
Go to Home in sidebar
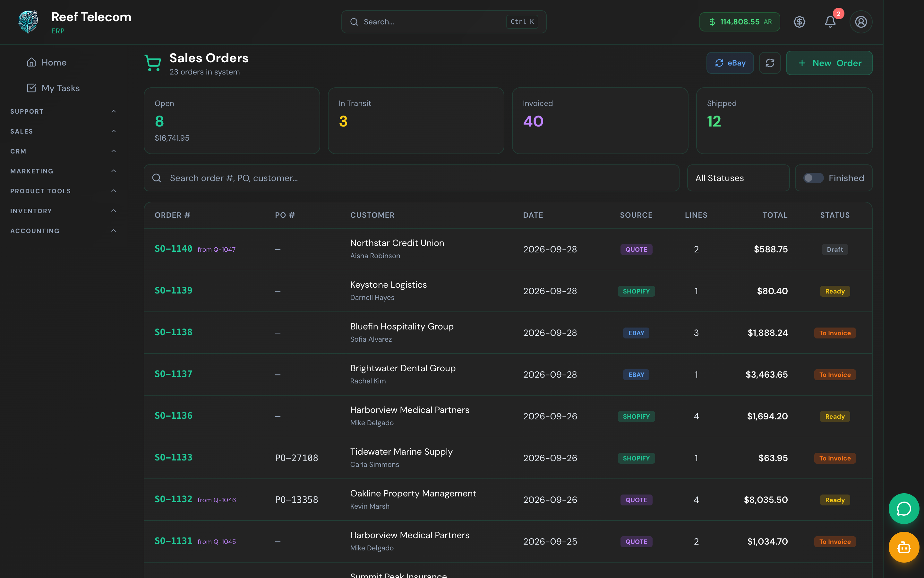(54, 62)
